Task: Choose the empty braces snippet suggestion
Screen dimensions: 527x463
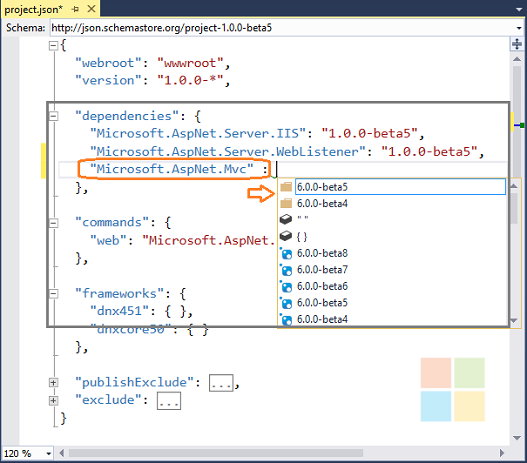Action: tap(392, 236)
